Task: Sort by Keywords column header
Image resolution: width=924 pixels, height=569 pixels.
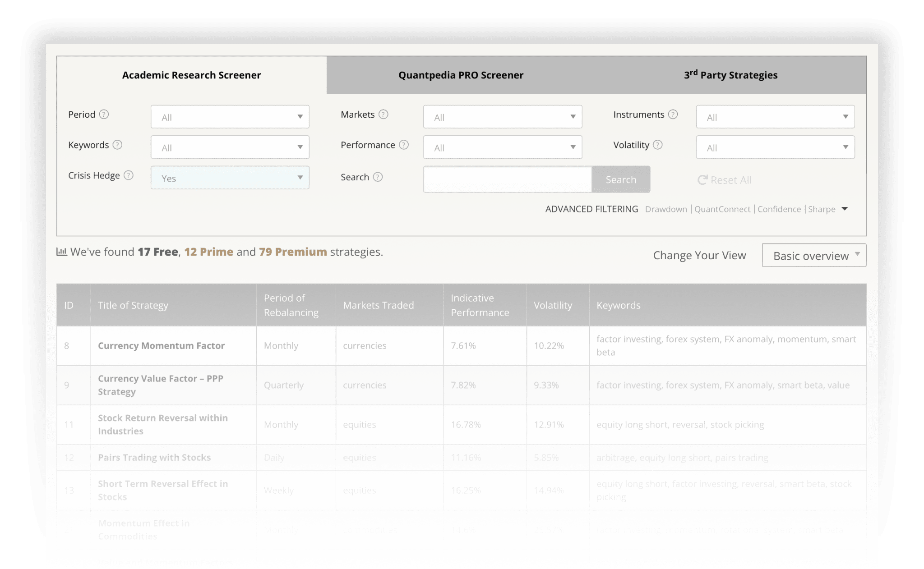Action: click(x=728, y=305)
